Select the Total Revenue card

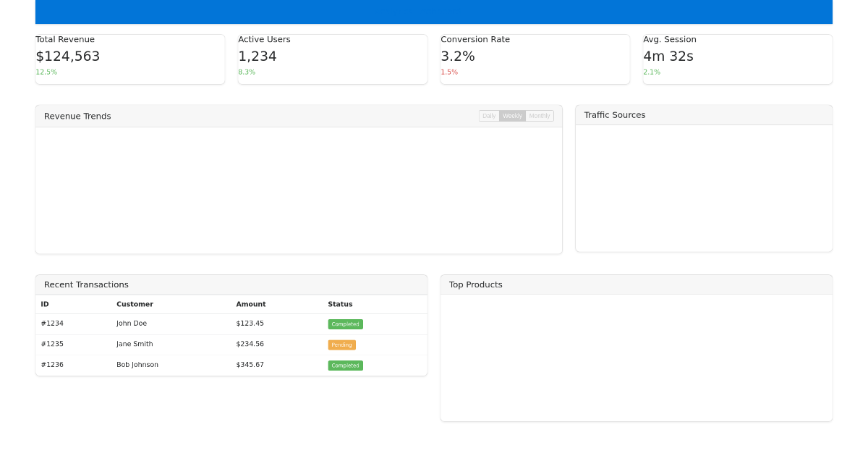pyautogui.click(x=130, y=59)
